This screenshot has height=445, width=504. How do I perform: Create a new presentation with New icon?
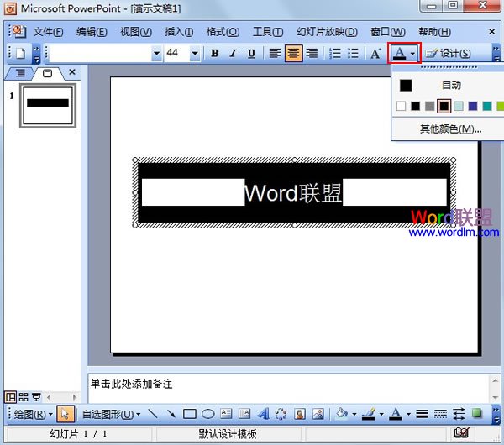click(20, 53)
